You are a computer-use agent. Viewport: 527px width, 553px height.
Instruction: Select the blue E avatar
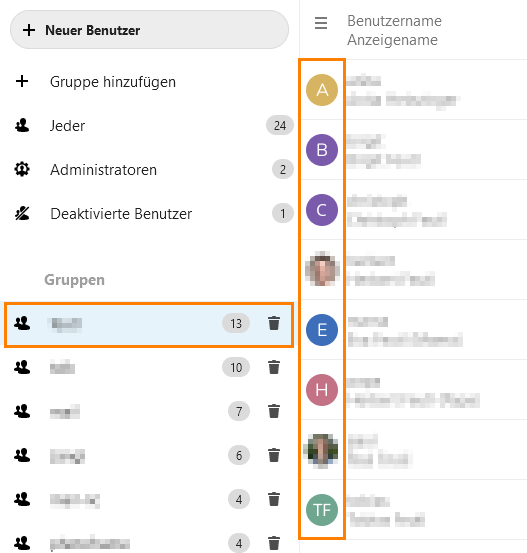(x=322, y=330)
